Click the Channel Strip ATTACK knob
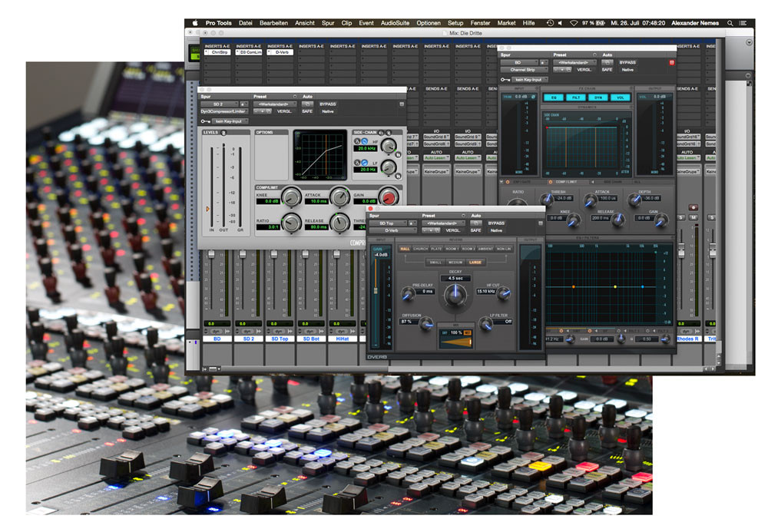The image size is (768, 532). 591,199
